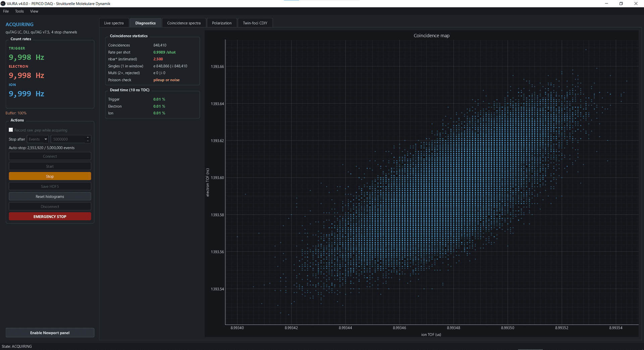Screen dimensions: 644x350
Task: Click the ELECTRON count rate 9,998 Hz
Action: tap(26, 75)
